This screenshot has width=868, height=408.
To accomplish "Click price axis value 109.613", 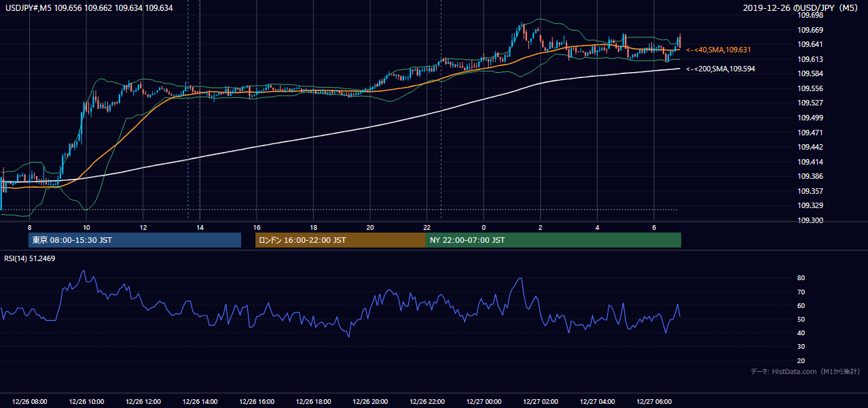I will [x=810, y=59].
